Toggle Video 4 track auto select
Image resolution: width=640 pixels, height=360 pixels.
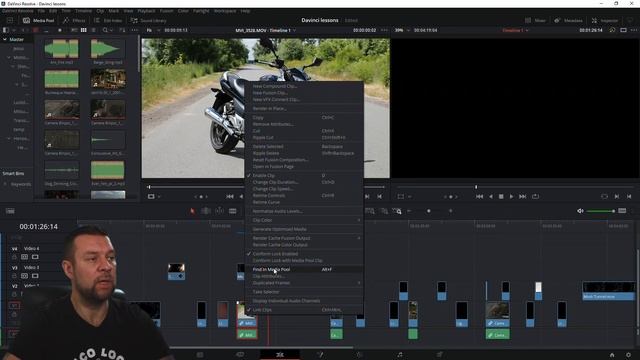point(24,257)
